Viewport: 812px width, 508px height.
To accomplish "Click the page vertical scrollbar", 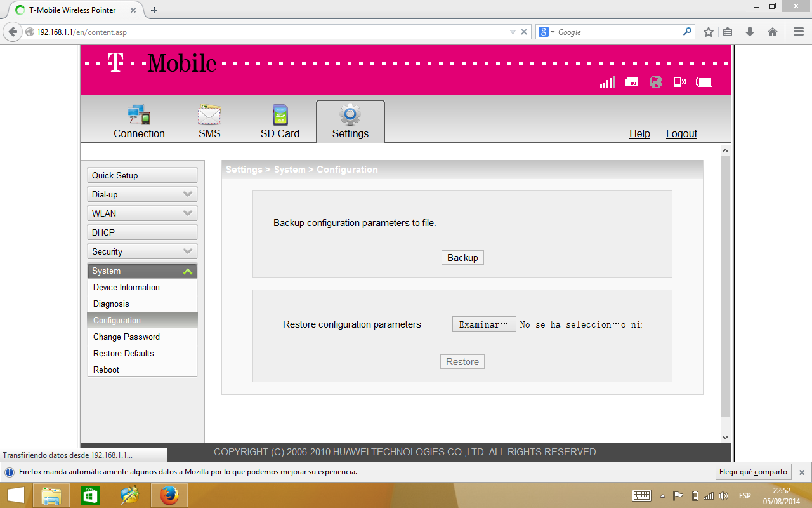I will [x=726, y=286].
